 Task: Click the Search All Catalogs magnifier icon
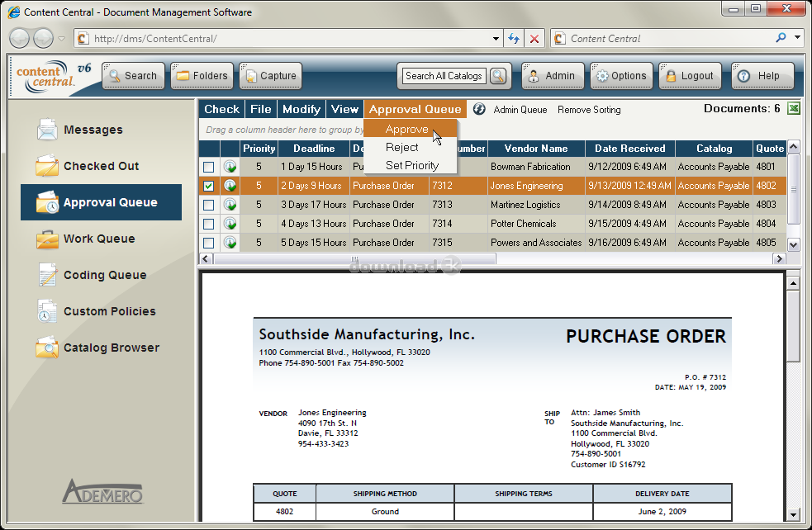[498, 76]
